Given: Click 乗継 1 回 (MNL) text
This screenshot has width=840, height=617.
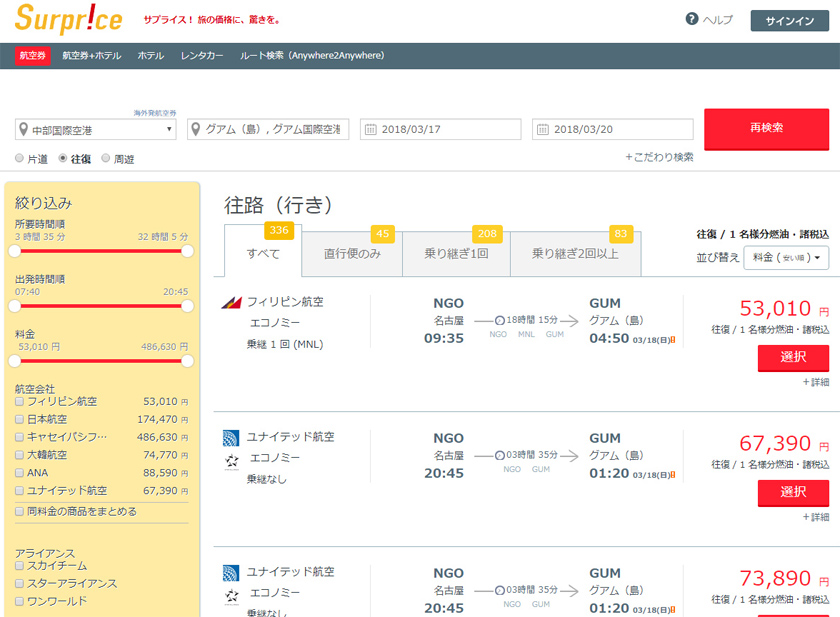Looking at the screenshot, I should tap(285, 344).
